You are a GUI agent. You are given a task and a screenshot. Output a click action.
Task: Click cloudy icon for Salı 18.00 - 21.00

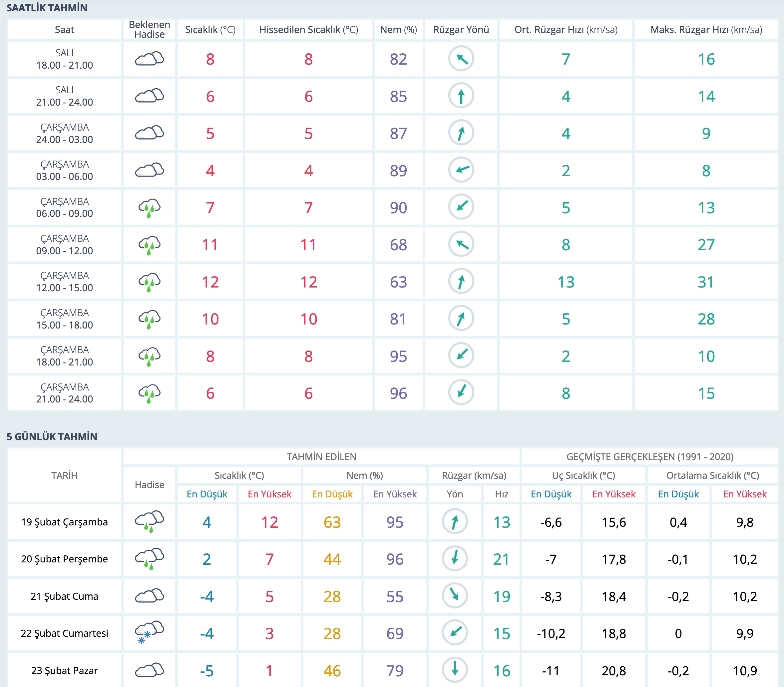pos(149,59)
